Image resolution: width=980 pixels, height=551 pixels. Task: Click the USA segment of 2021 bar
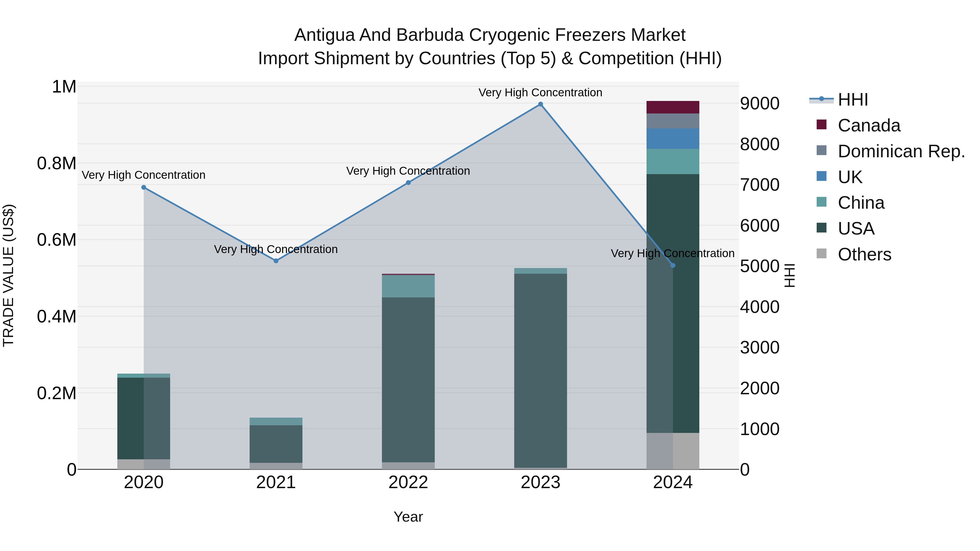coord(276,444)
